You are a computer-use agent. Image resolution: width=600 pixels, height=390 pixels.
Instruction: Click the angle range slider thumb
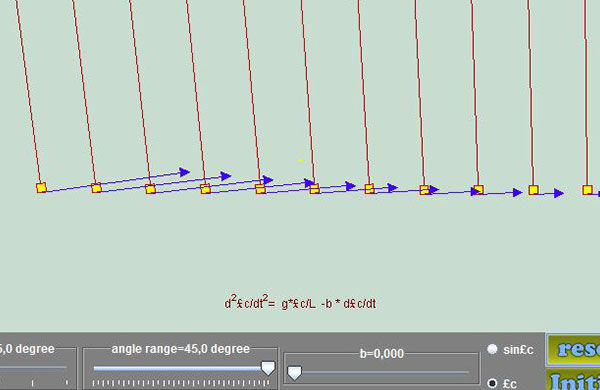[268, 368]
